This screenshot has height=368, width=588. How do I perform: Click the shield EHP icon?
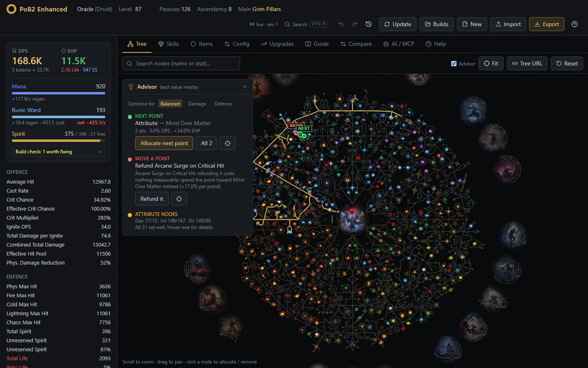(64, 51)
